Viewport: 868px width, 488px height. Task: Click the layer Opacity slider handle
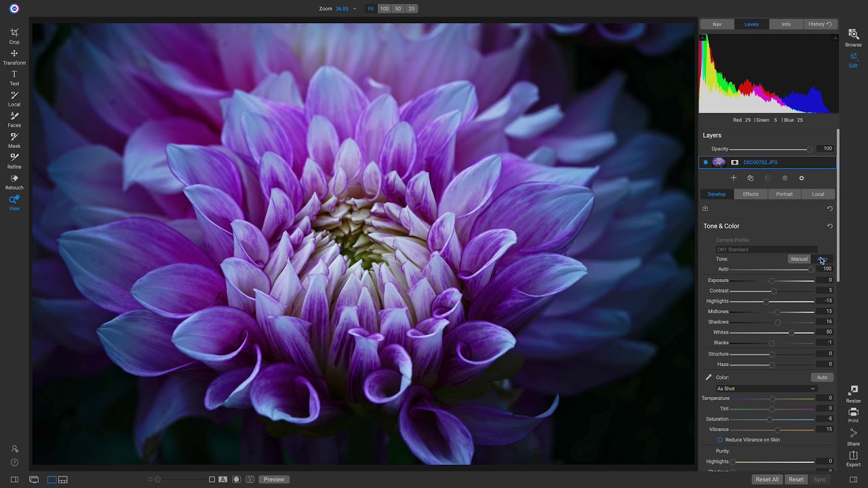(809, 149)
